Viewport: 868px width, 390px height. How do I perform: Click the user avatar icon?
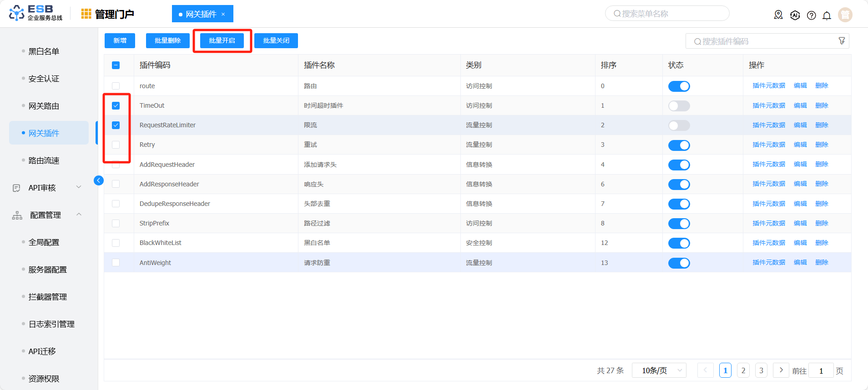tap(845, 15)
